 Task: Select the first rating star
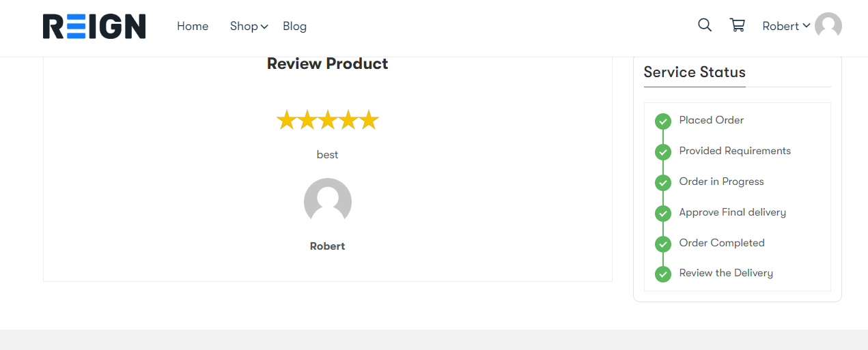tap(286, 121)
